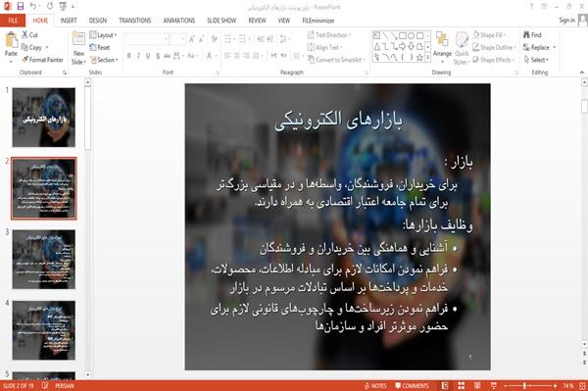
Task: Click zoom out minus button
Action: pos(506,386)
